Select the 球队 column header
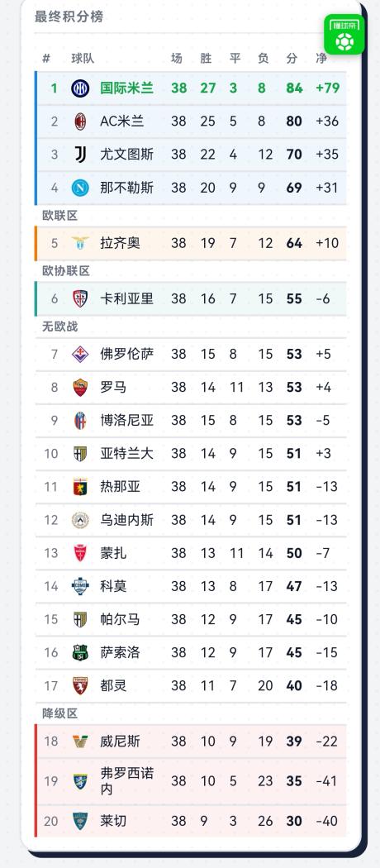 point(83,58)
